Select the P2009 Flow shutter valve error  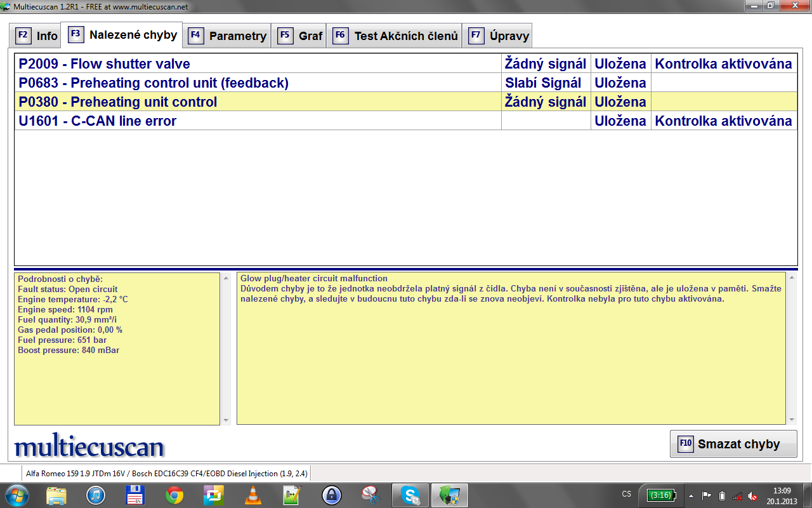257,63
